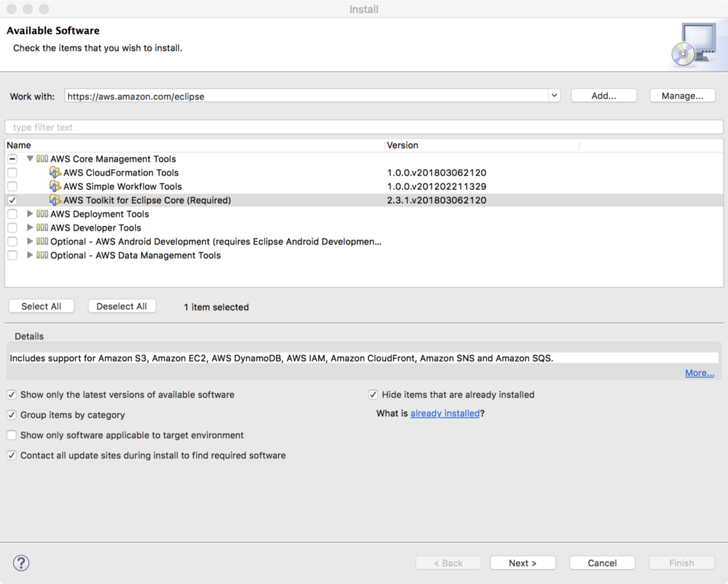Select the AWS Deployment Tools row label
The height and width of the screenshot is (584, 728).
coord(99,214)
